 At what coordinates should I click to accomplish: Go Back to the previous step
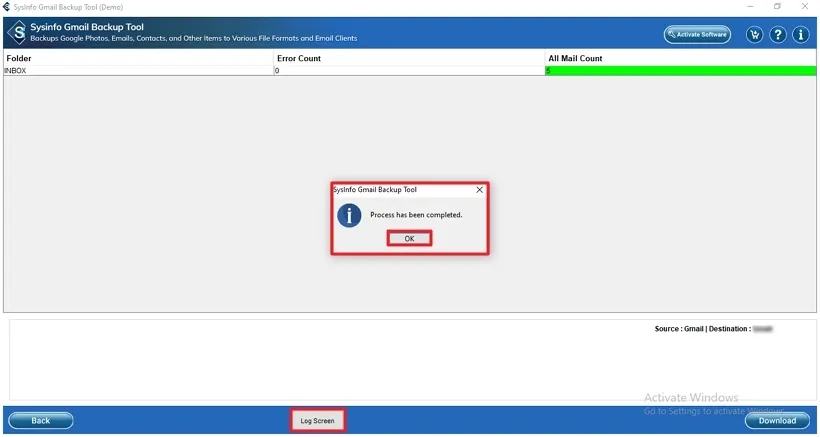click(x=41, y=420)
